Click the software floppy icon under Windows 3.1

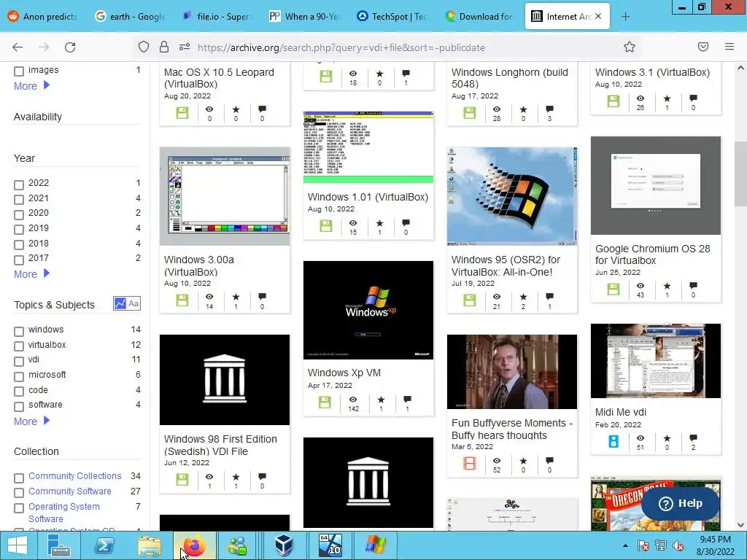[x=614, y=101]
